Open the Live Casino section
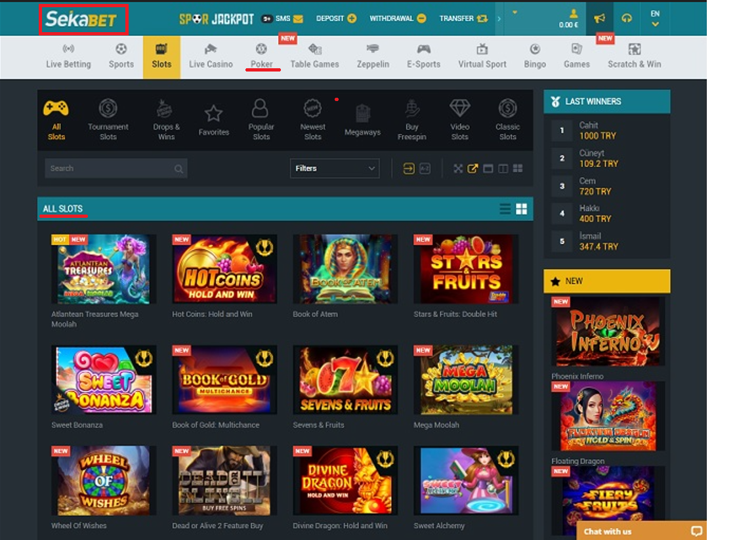 211,57
